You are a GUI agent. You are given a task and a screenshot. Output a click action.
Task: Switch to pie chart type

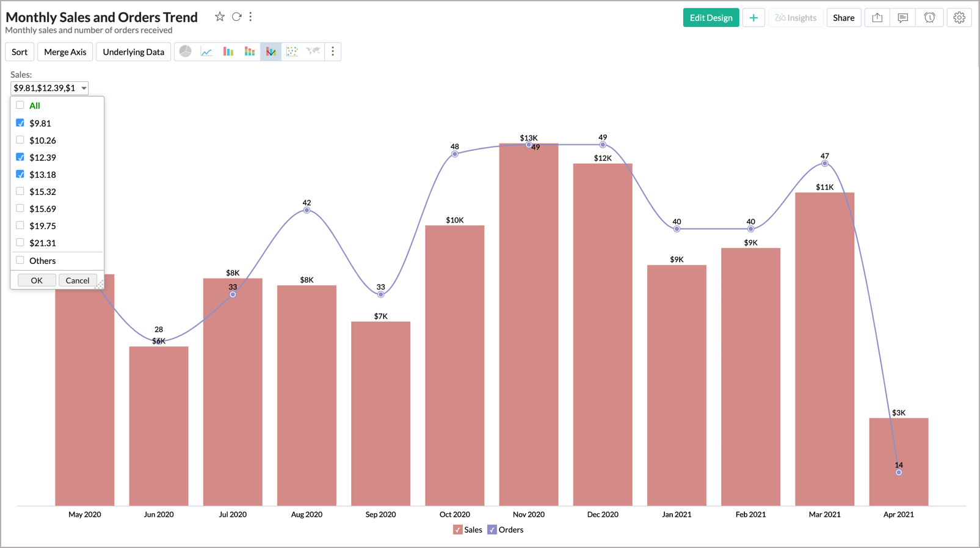pyautogui.click(x=186, y=52)
